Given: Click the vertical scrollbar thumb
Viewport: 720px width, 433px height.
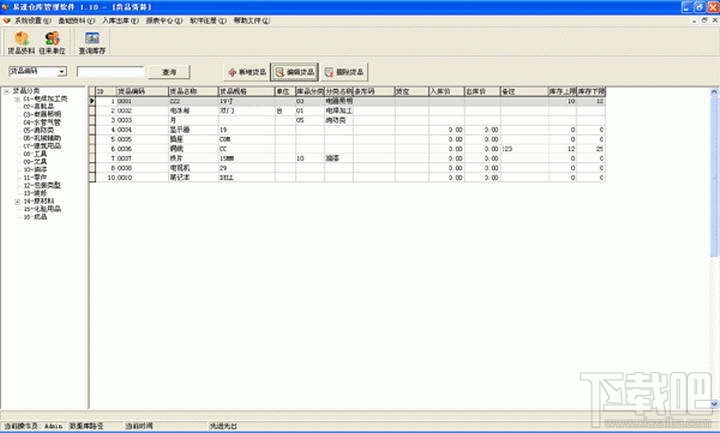Looking at the screenshot, I should 714,177.
